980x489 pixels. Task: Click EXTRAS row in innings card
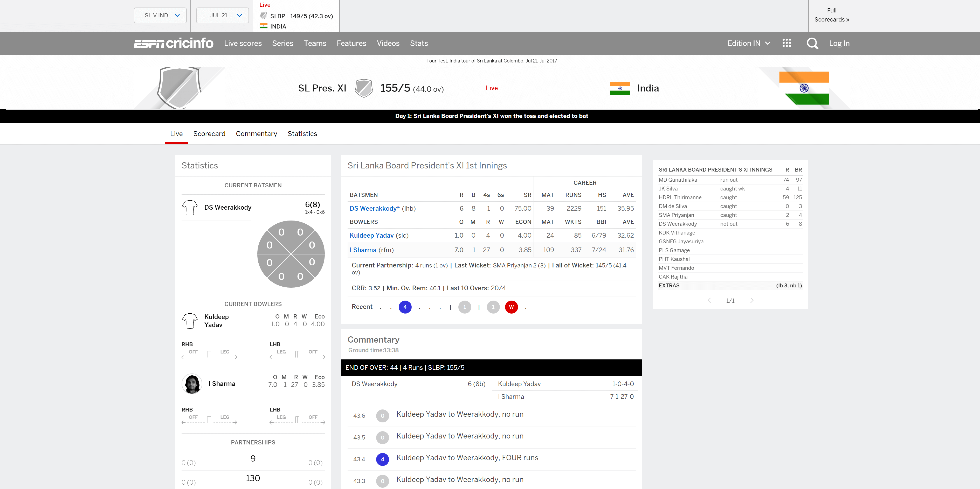[730, 286]
